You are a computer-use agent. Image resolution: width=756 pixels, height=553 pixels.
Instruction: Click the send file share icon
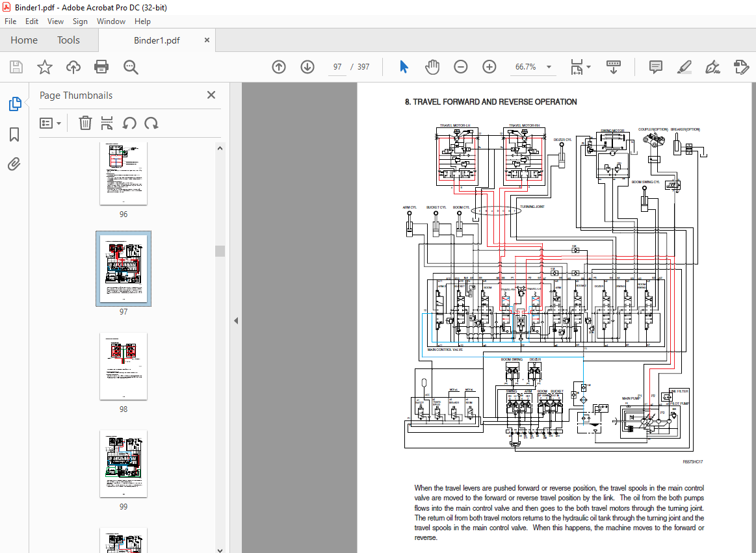point(741,67)
